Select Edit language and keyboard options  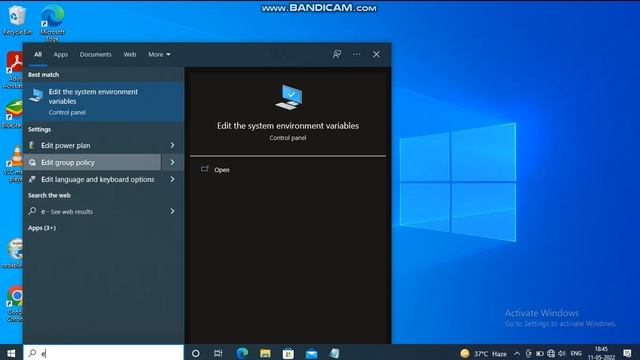(x=92, y=180)
